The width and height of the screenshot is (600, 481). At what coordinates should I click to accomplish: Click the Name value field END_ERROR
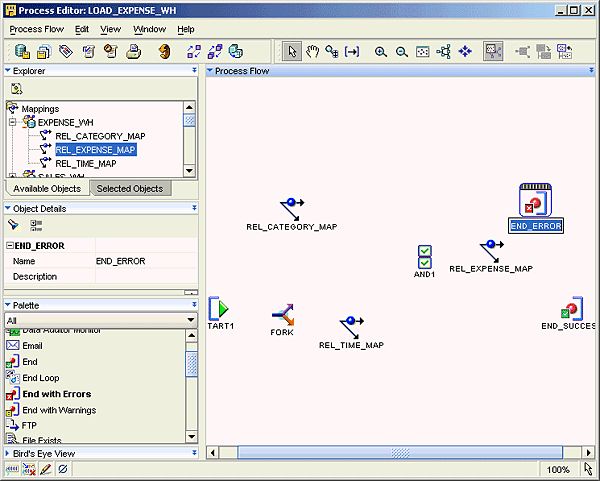[x=146, y=261]
